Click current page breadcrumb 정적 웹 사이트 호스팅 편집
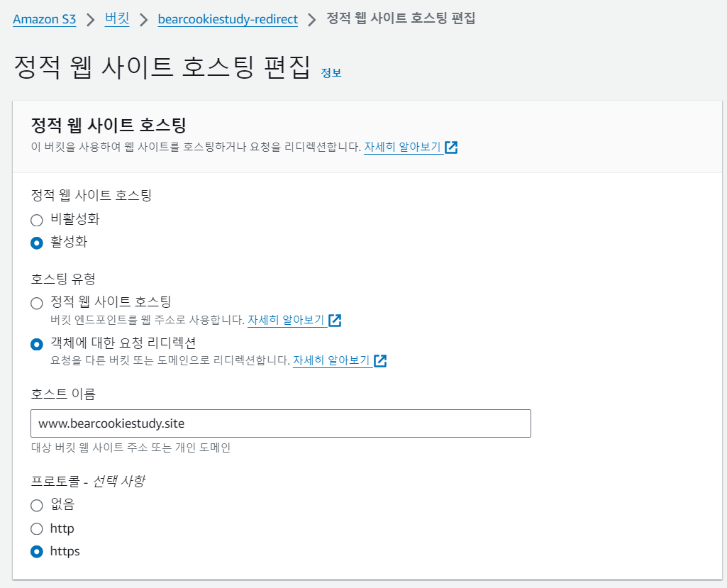The height and width of the screenshot is (588, 727). click(x=401, y=18)
